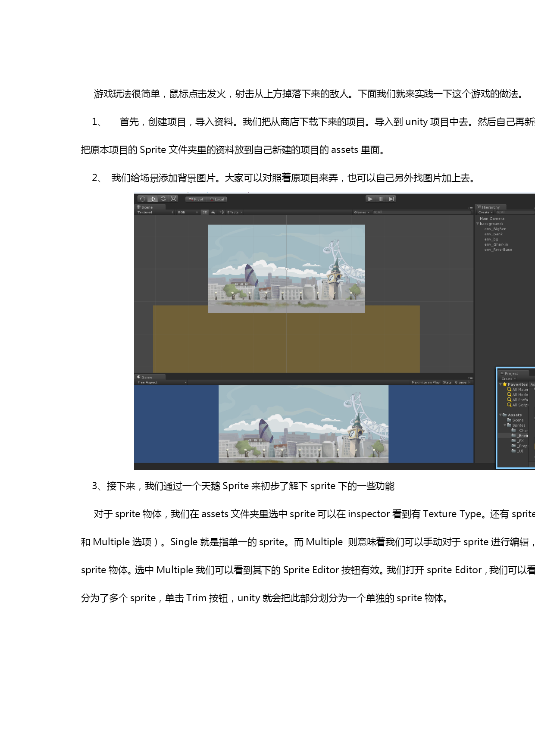Select env_bg in Hierarchy

(x=491, y=239)
